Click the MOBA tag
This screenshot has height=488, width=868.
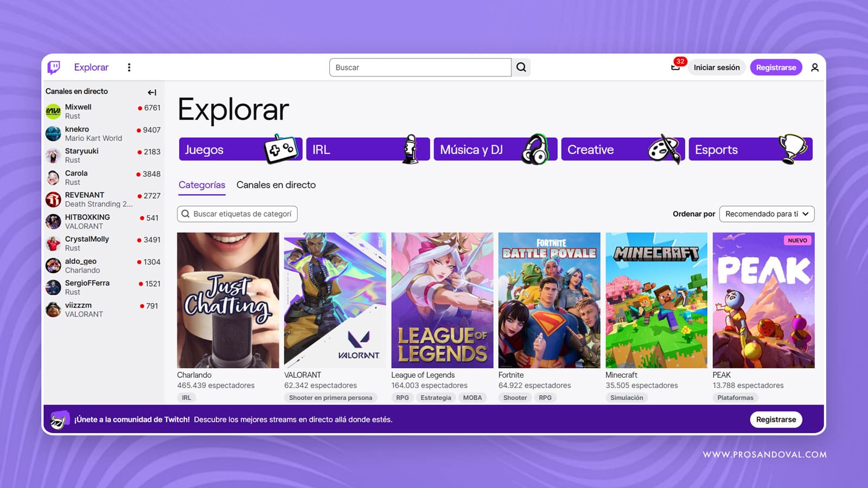472,397
